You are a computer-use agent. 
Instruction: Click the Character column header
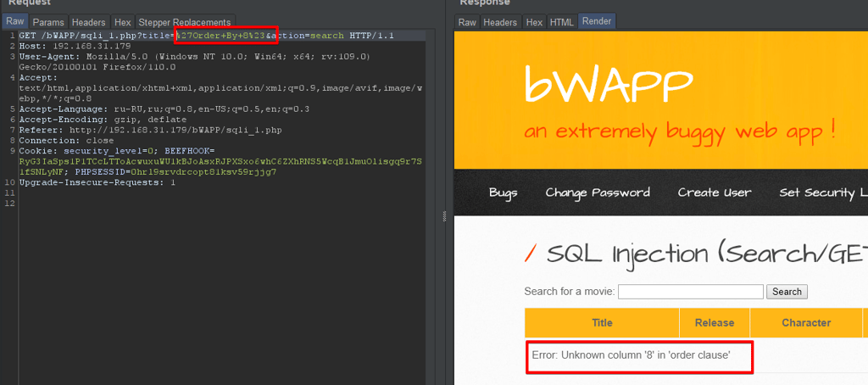806,323
